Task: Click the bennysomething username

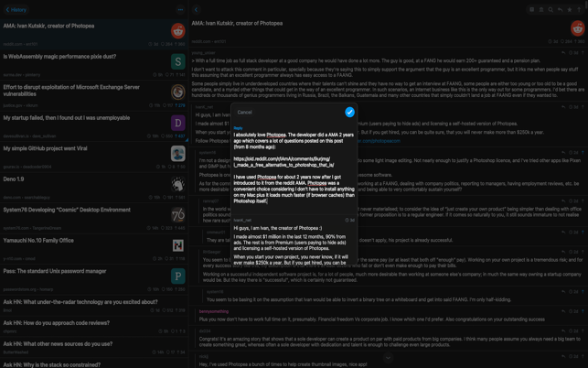Action: [214, 311]
